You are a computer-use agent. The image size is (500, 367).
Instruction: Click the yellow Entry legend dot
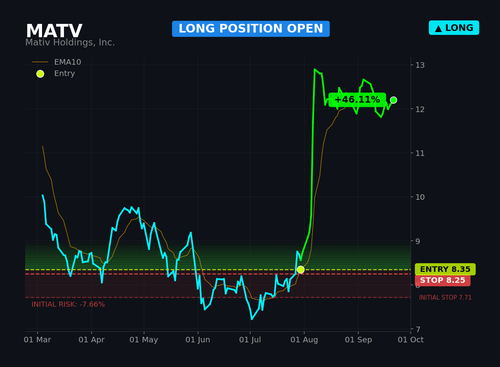pos(40,74)
